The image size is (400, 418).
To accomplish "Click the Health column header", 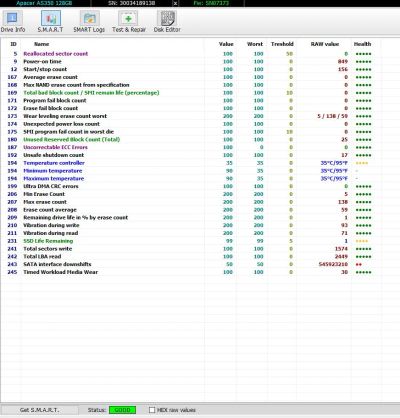I will (x=362, y=44).
